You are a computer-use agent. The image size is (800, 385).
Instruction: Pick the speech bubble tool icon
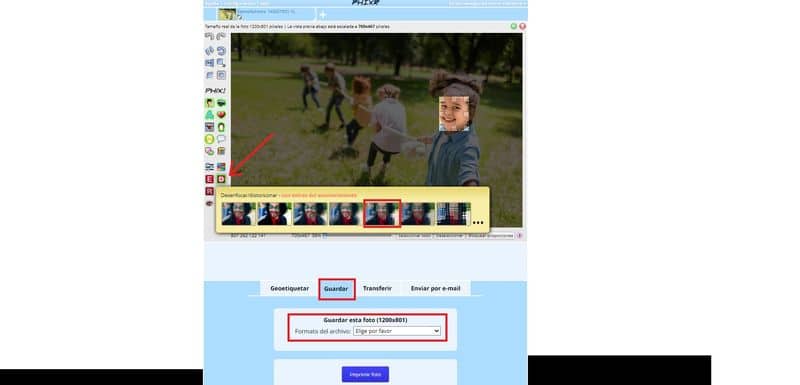[x=221, y=139]
